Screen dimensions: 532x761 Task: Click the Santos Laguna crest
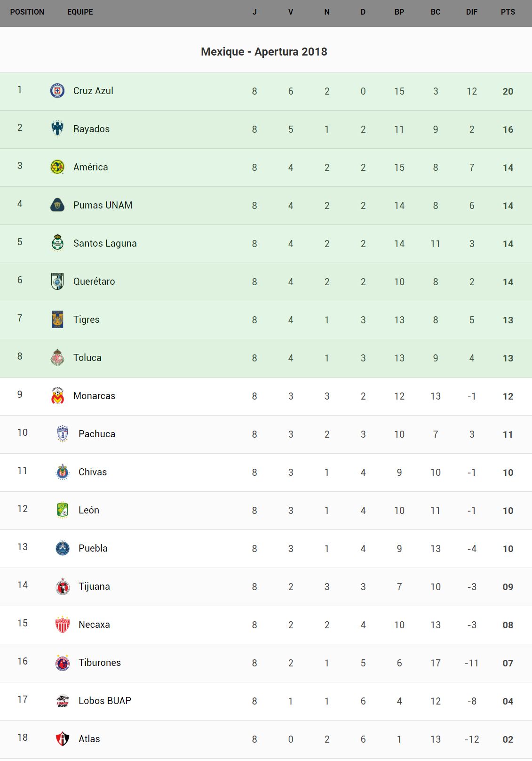[x=57, y=243]
